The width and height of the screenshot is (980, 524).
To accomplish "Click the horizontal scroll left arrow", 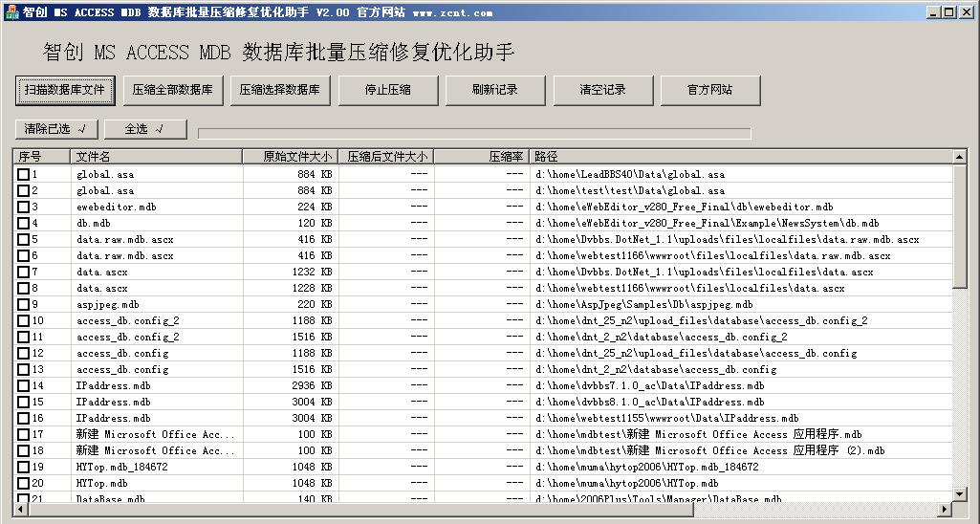I will click(x=20, y=509).
